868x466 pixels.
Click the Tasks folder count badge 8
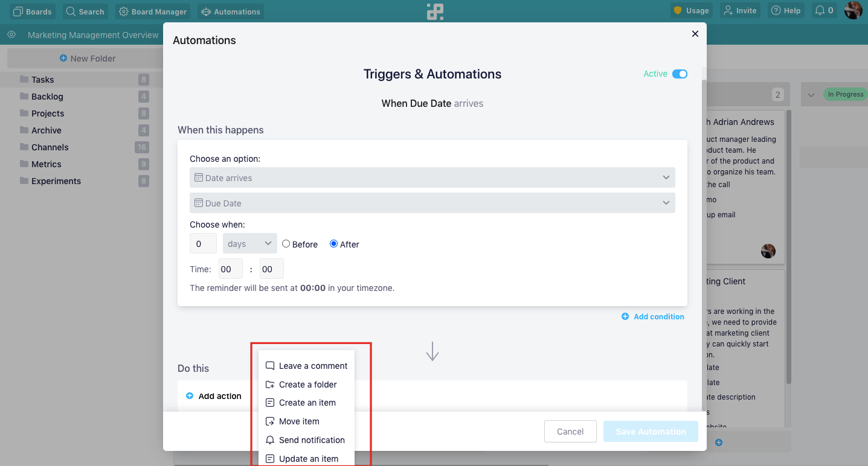point(143,80)
